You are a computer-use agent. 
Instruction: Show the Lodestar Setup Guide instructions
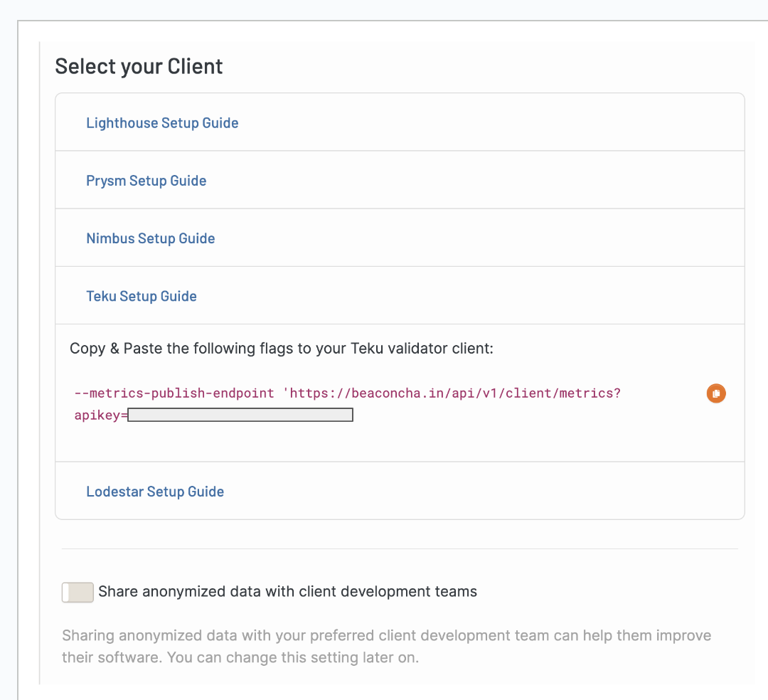pyautogui.click(x=155, y=492)
